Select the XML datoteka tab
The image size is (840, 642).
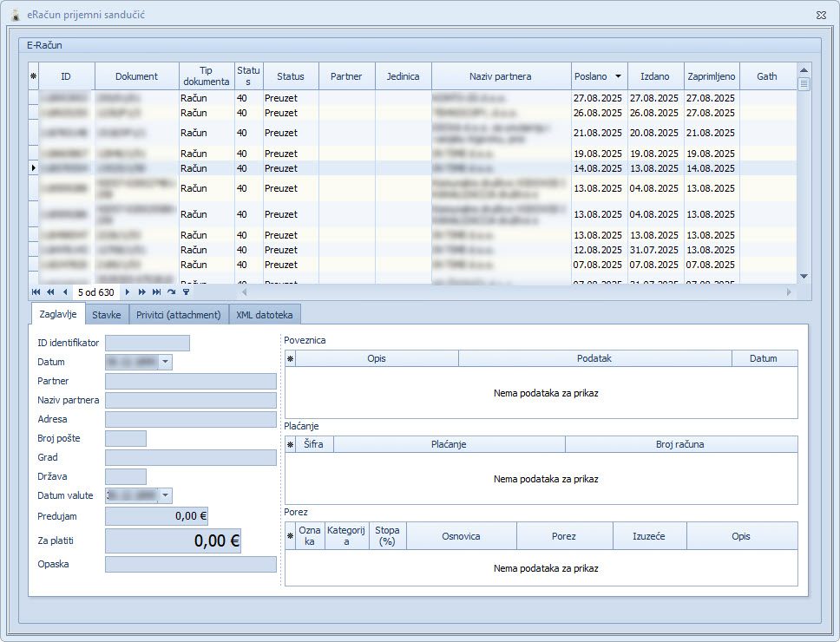(x=265, y=315)
